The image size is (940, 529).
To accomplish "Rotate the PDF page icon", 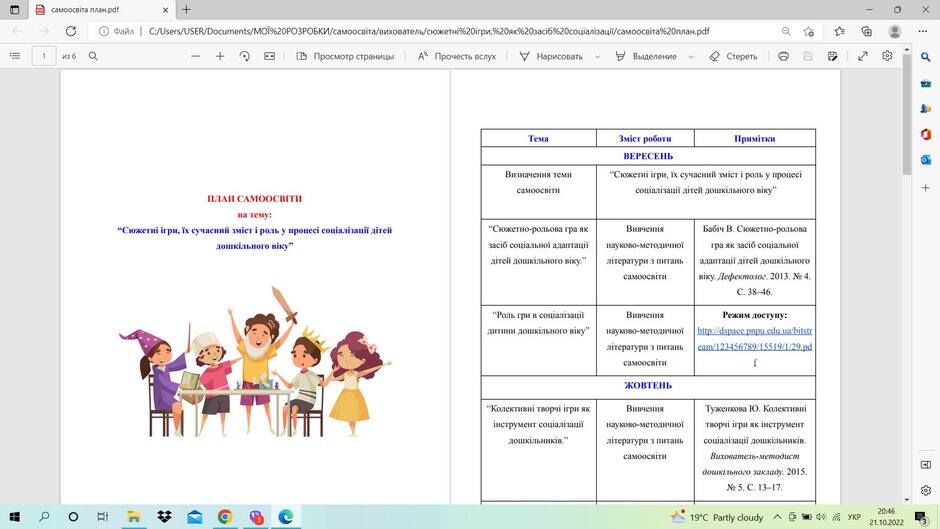I will click(245, 56).
